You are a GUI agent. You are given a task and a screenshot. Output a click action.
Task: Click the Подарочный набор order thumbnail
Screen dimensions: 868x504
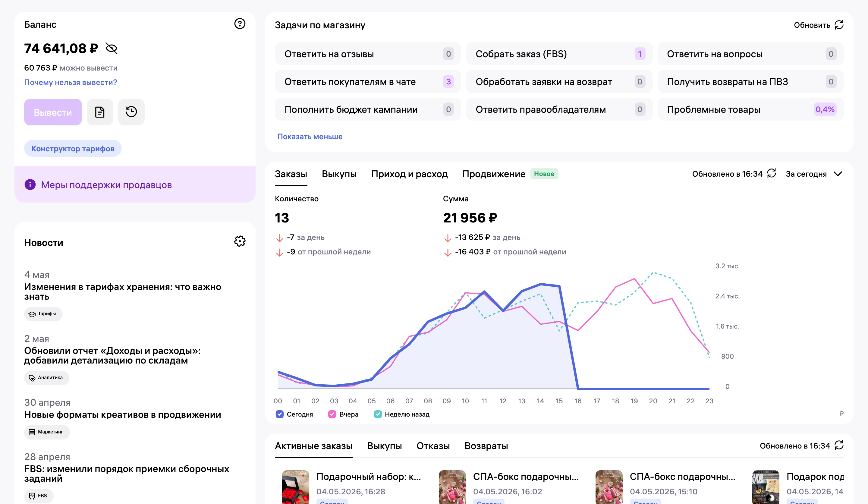click(296, 487)
